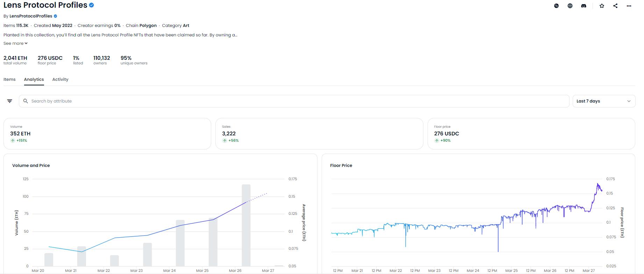This screenshot has width=644, height=274.
Task: Click the magnifier icon in attribute search
Action: coord(26,101)
